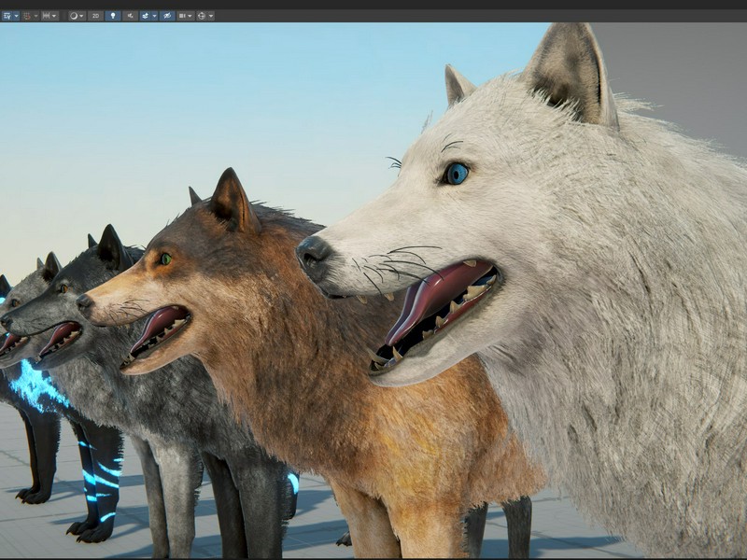Toggle hidden objects scene visibility eye
The width and height of the screenshot is (747, 560).
coord(167,16)
